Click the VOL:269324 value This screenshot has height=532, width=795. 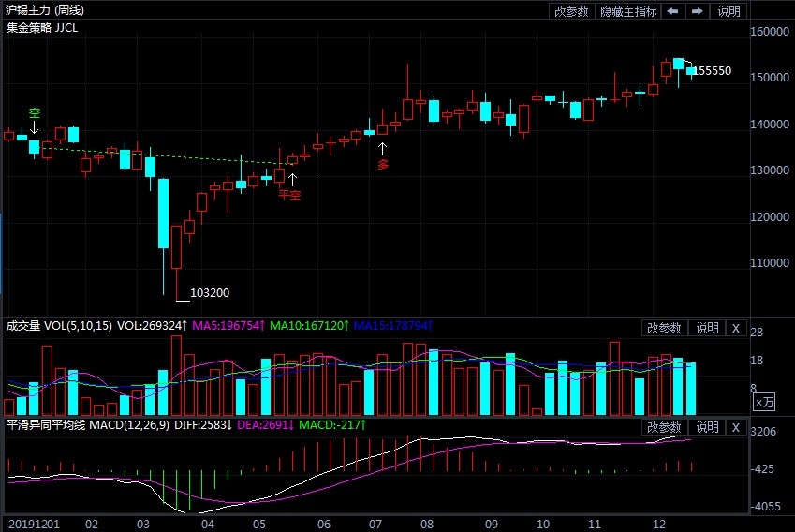152,326
